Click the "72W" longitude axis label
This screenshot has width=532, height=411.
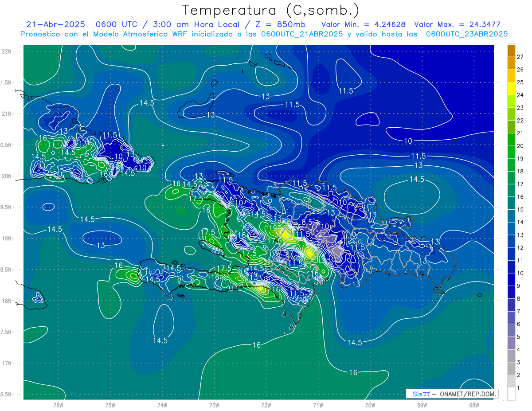266,405
